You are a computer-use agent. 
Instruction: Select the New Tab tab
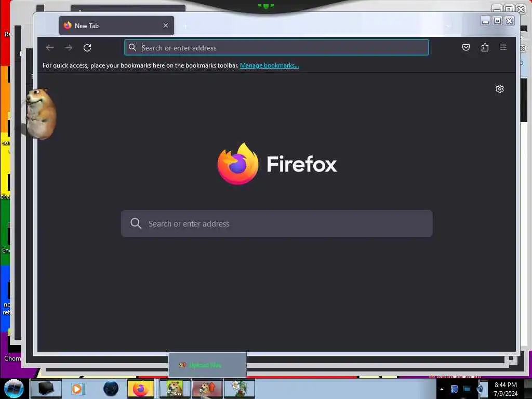point(116,25)
